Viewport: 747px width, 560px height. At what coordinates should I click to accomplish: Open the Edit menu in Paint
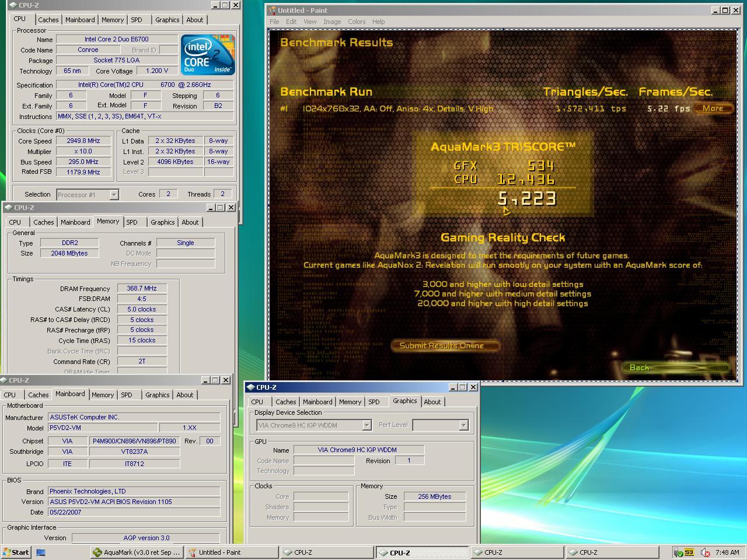coord(291,22)
